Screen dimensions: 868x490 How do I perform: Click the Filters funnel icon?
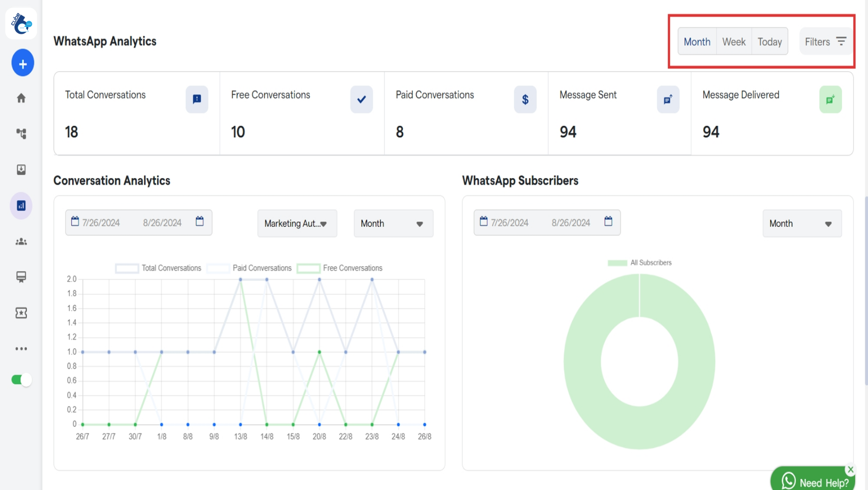(x=841, y=41)
